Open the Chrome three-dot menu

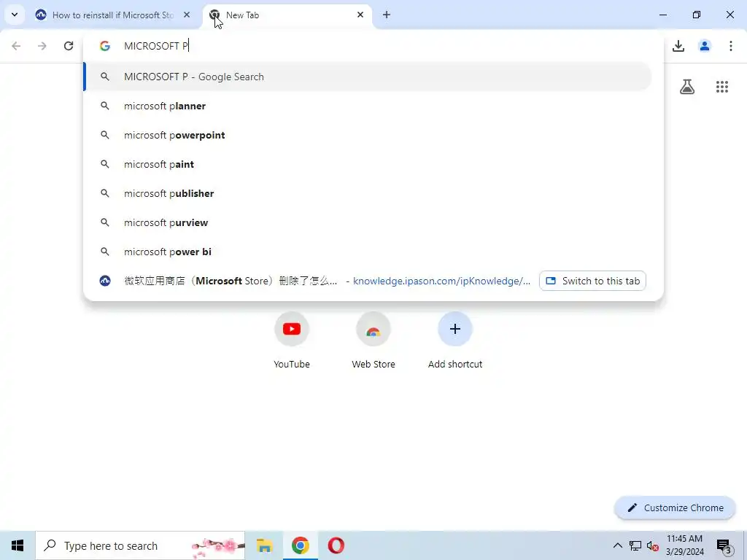pos(731,46)
